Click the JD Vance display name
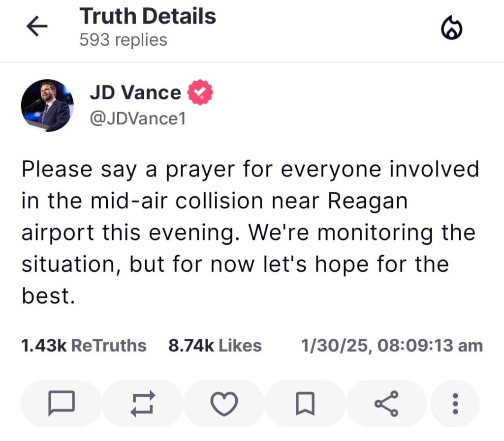The width and height of the screenshot is (504, 441). [135, 92]
